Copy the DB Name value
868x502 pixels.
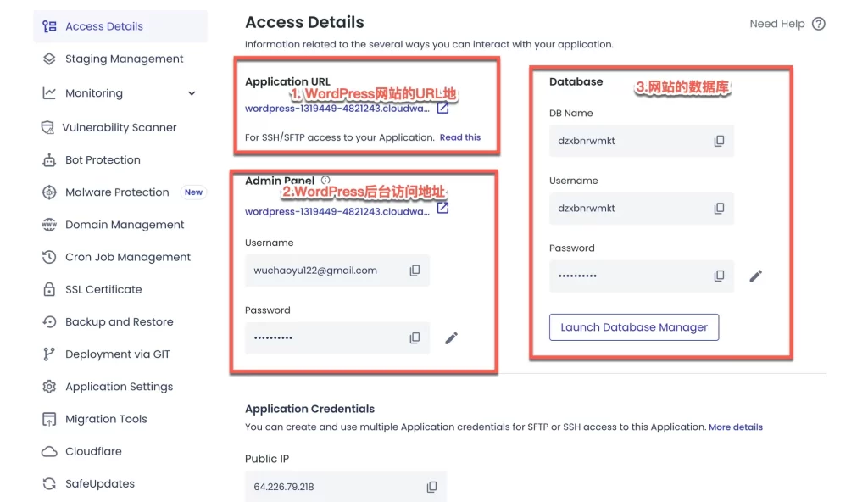click(x=719, y=141)
